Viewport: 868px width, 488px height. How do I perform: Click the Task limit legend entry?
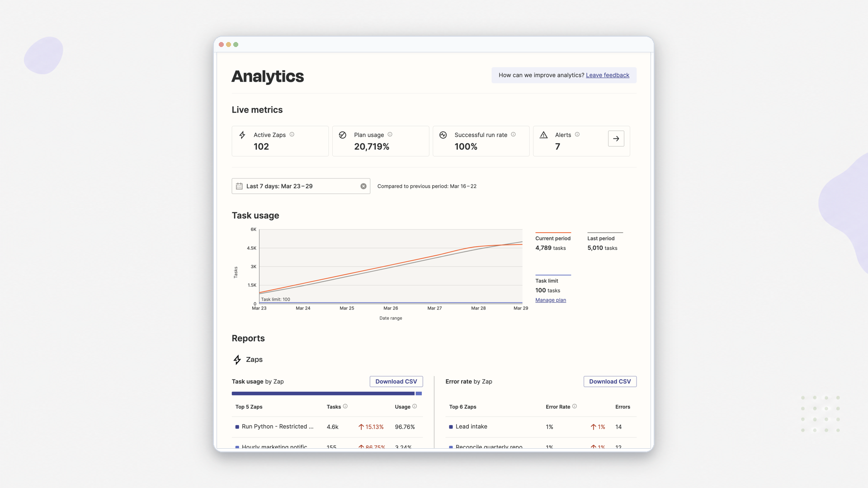553,285
